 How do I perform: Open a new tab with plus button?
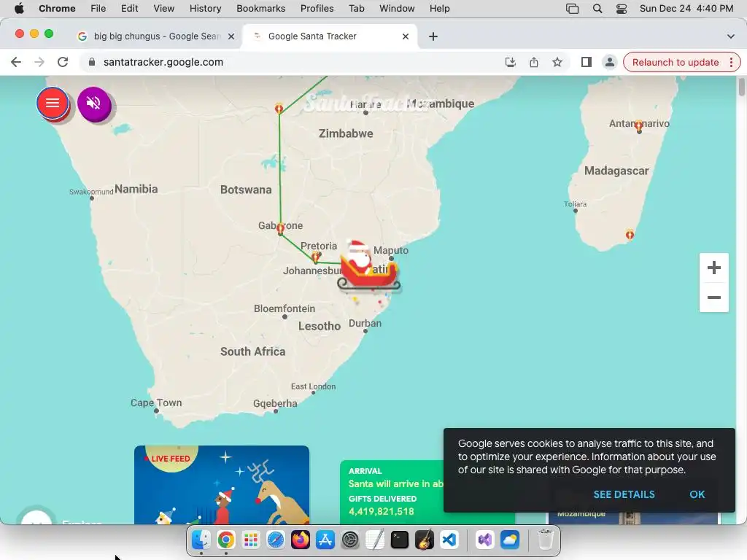433,36
